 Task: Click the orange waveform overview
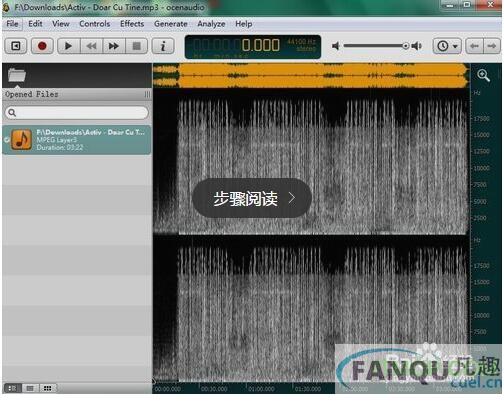pos(311,76)
